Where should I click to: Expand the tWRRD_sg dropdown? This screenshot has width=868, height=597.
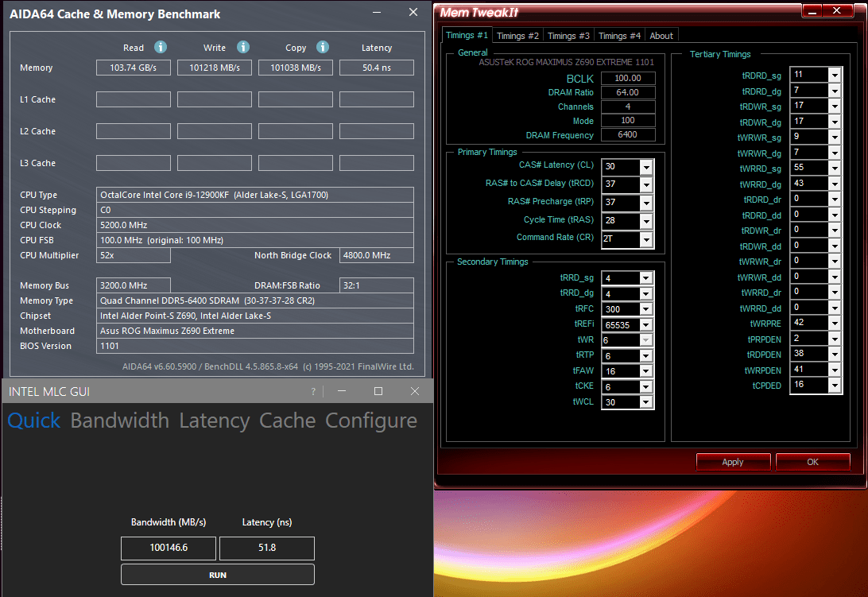[835, 168]
